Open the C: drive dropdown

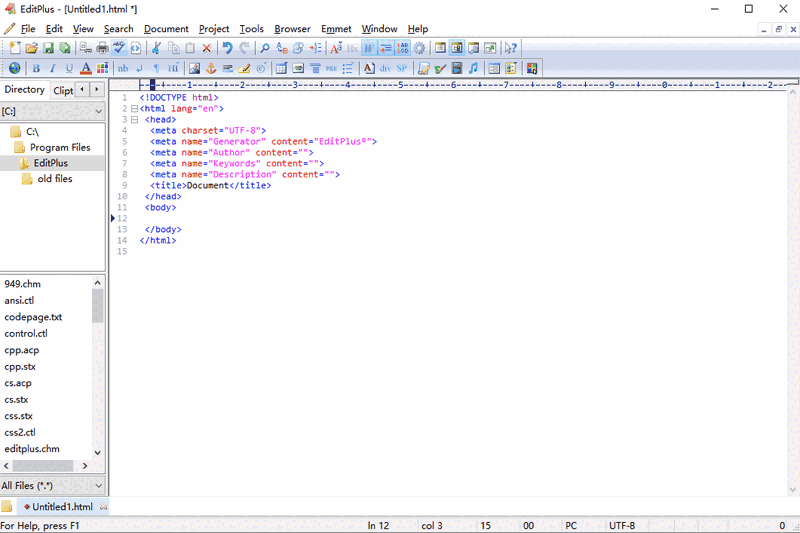click(97, 112)
